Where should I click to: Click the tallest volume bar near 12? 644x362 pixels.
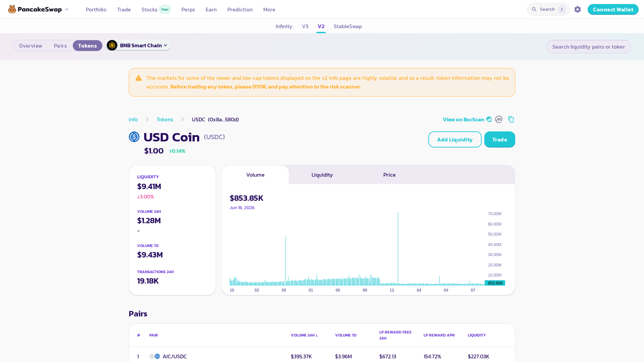[398, 248]
